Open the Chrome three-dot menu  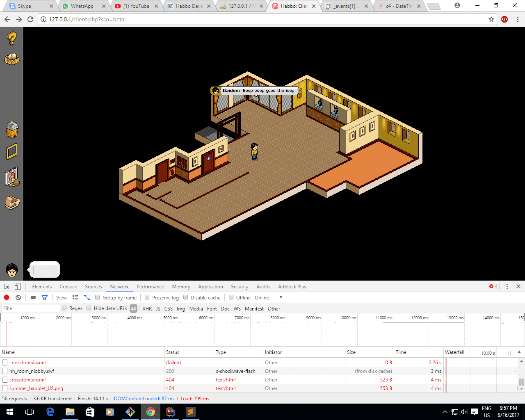tap(518, 19)
